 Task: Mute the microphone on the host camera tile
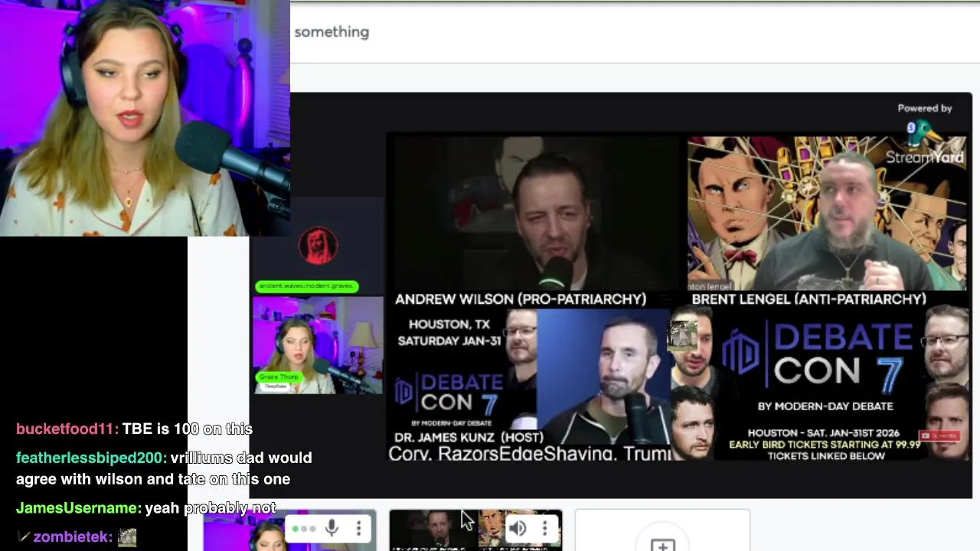[x=332, y=528]
